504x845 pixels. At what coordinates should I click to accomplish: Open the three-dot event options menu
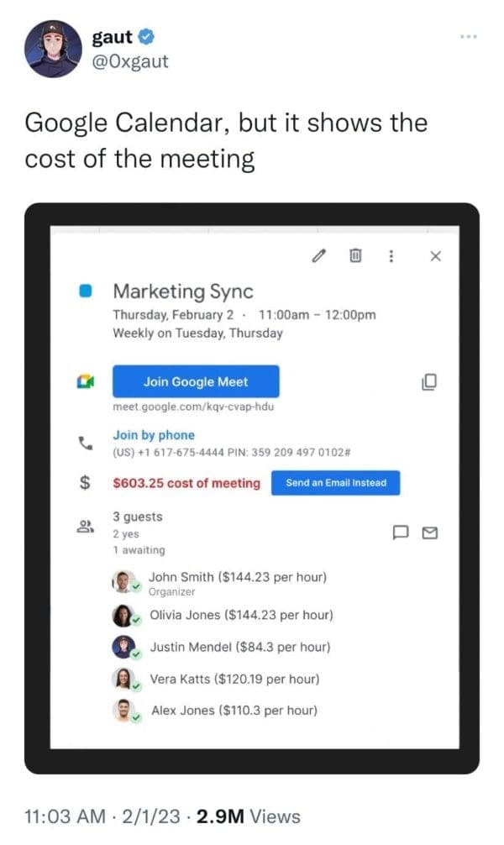click(x=391, y=255)
